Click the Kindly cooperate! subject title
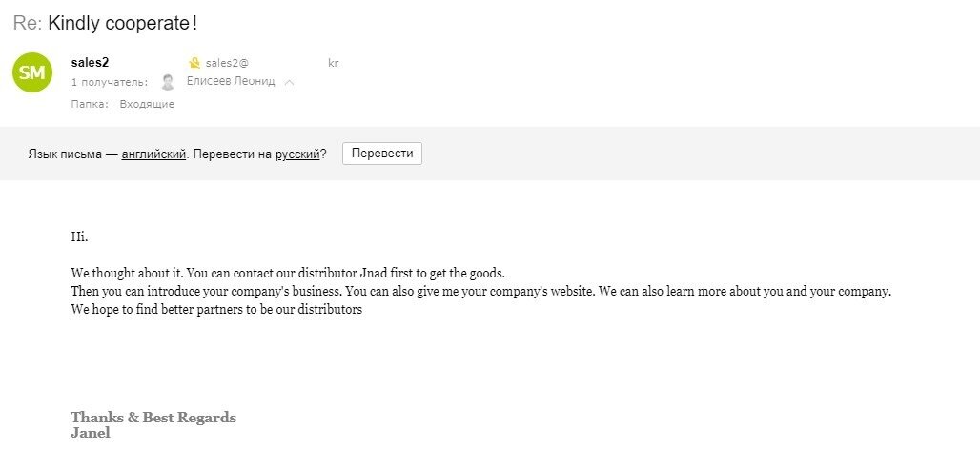The height and width of the screenshot is (451, 980). click(122, 23)
